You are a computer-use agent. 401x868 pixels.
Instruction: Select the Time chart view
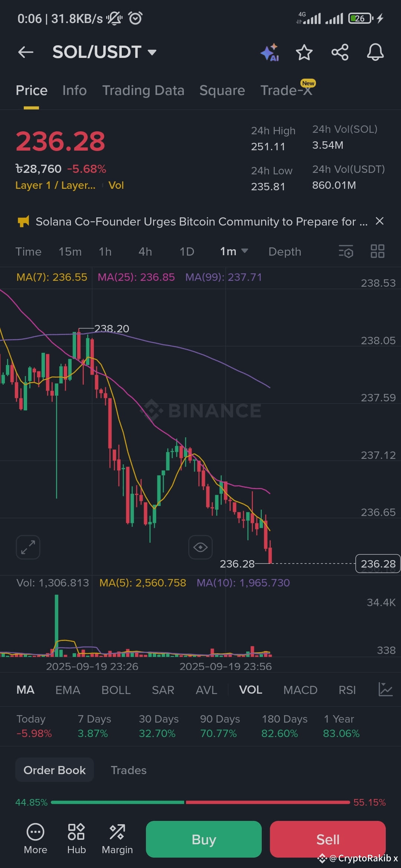click(28, 251)
